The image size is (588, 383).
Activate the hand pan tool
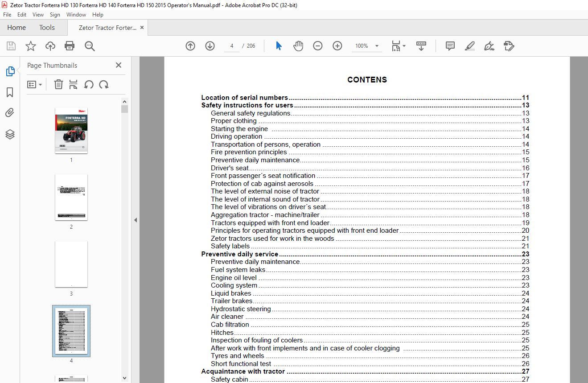(298, 46)
